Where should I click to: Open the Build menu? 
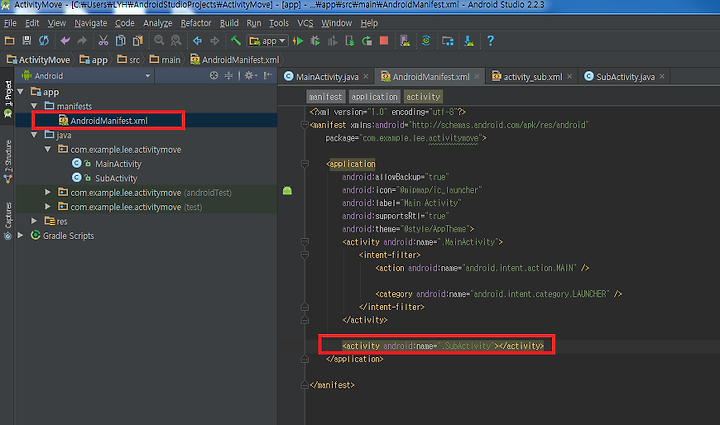click(x=229, y=23)
